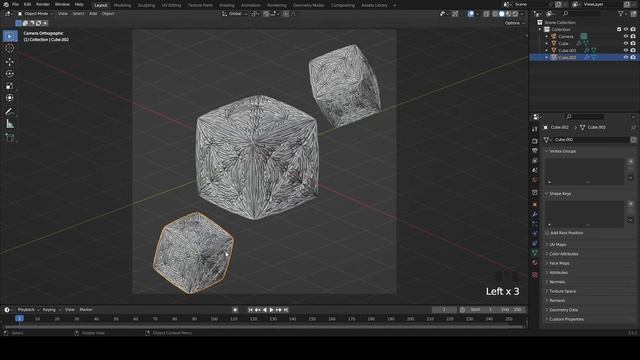Open the Object Constraints properties tab
The height and width of the screenshot is (360, 640).
[535, 243]
